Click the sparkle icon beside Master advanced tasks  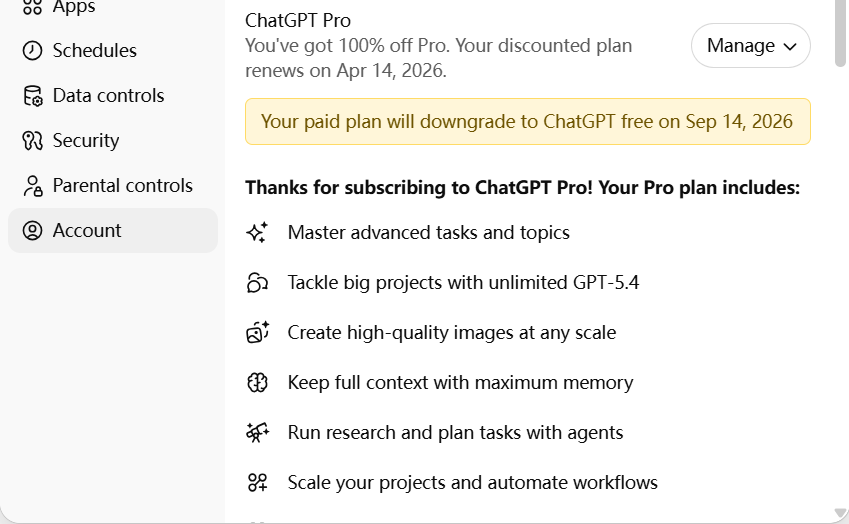coord(257,232)
